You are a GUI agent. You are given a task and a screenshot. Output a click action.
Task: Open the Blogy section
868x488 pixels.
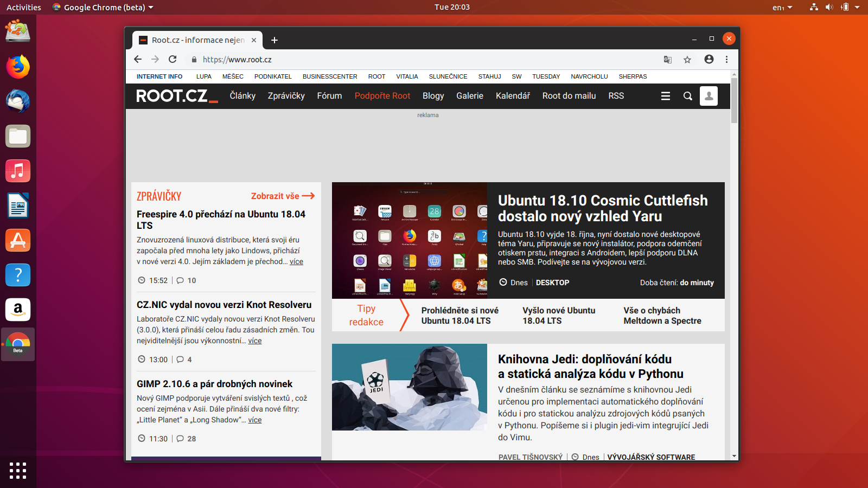[433, 96]
